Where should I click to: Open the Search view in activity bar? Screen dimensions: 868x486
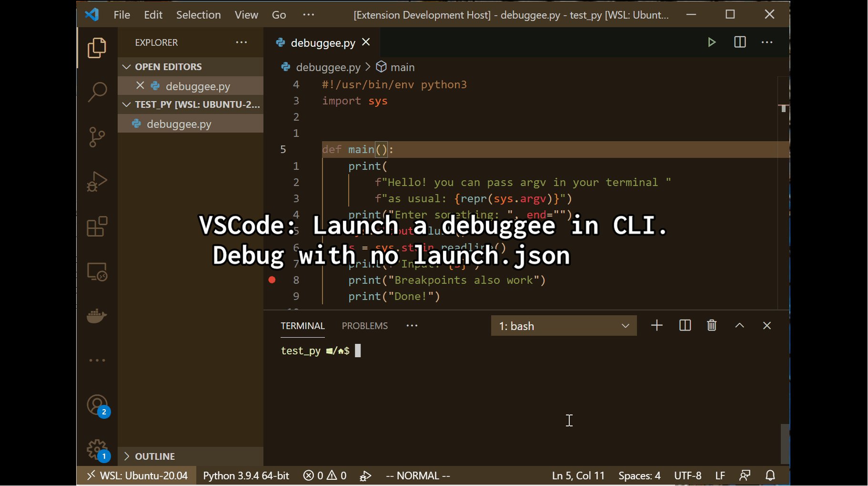(97, 92)
